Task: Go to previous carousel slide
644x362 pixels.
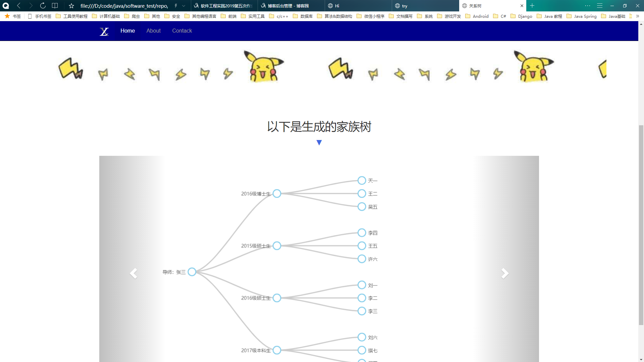Action: point(133,273)
